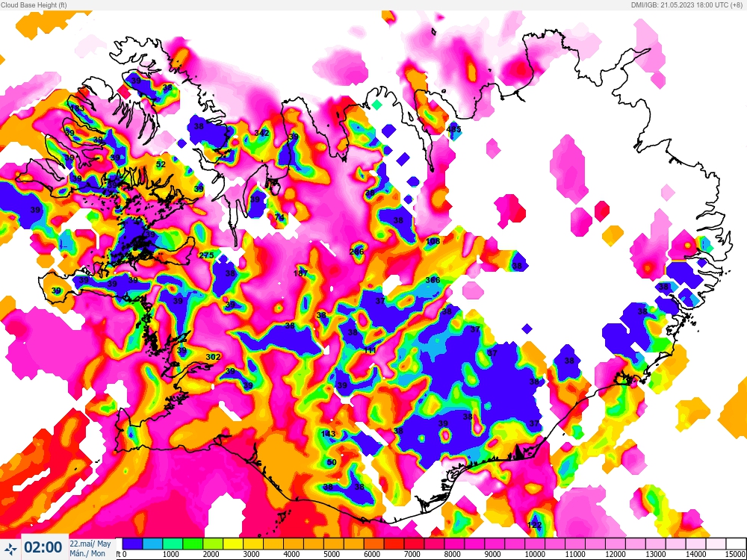Click the '9000' legend scale label

[492, 554]
